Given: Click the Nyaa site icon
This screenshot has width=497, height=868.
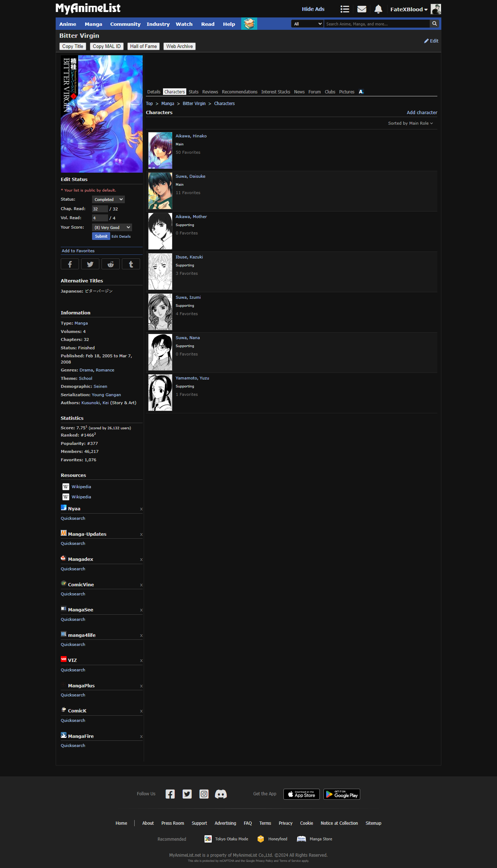Looking at the screenshot, I should pyautogui.click(x=64, y=508).
